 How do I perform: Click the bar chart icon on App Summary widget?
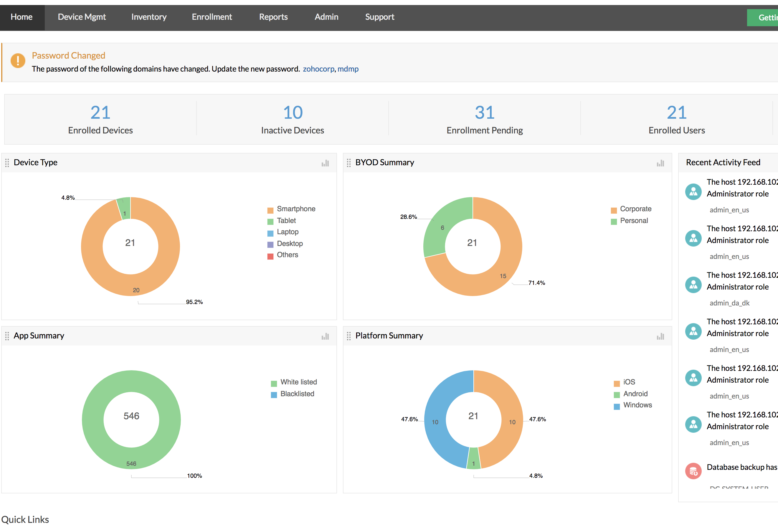(325, 336)
